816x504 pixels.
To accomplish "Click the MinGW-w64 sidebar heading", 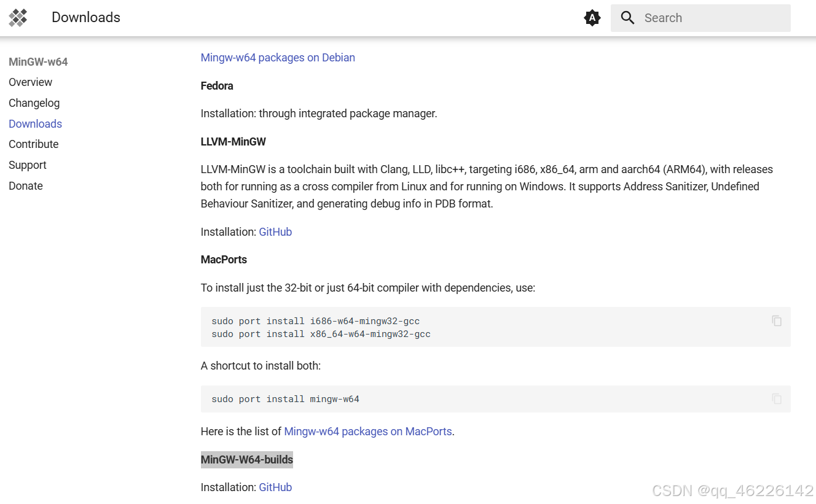I will pos(38,62).
